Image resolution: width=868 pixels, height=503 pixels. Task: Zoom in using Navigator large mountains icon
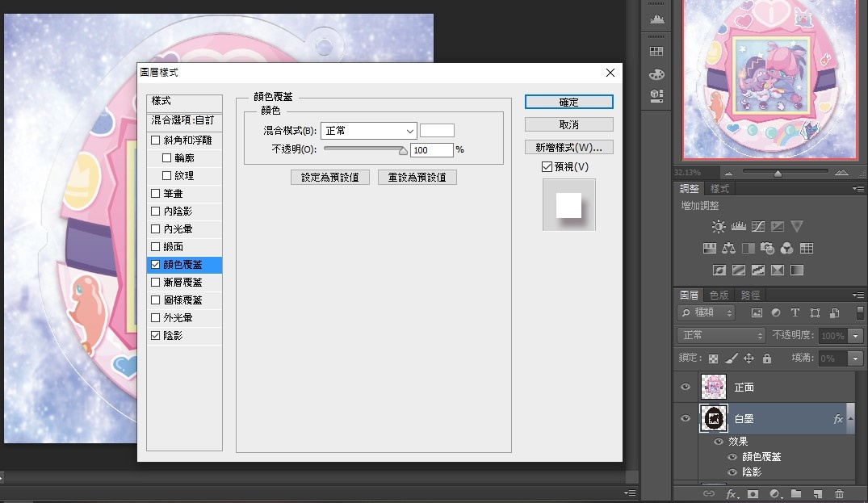[x=841, y=173]
